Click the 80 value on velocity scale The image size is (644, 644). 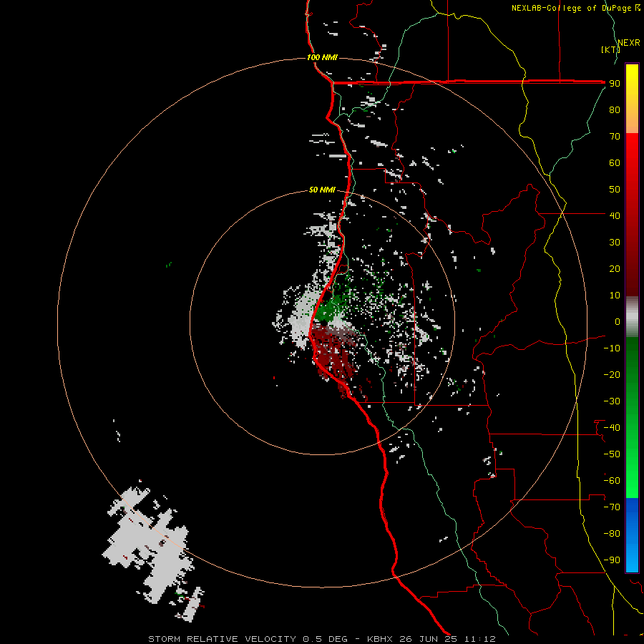(615, 110)
